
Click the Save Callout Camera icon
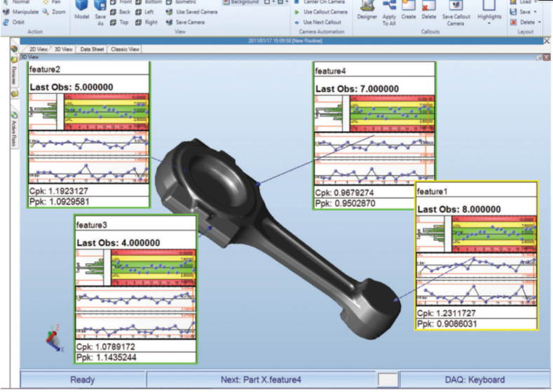[x=456, y=8]
